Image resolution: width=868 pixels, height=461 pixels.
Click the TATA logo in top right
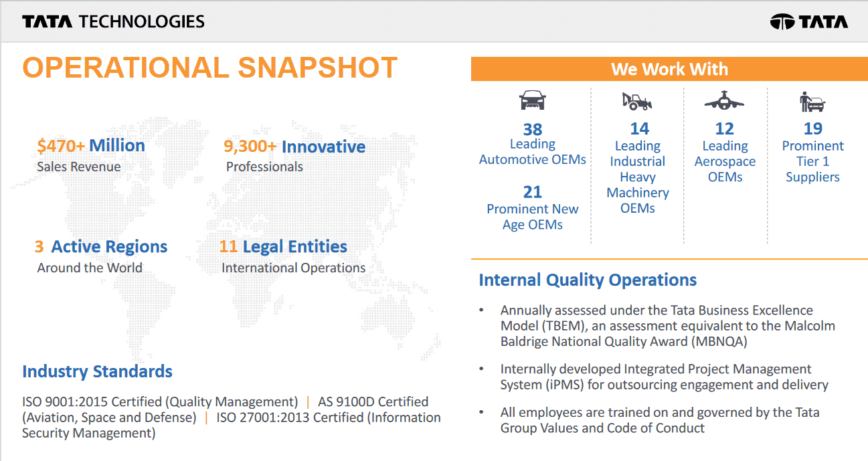tap(809, 21)
